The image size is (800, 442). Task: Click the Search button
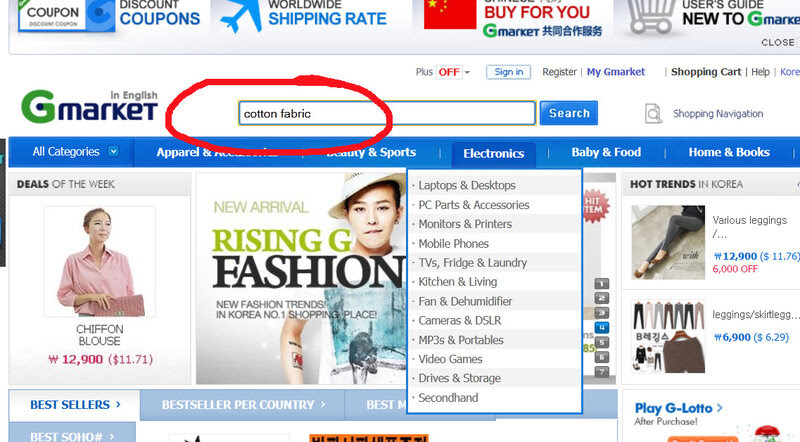click(x=569, y=113)
